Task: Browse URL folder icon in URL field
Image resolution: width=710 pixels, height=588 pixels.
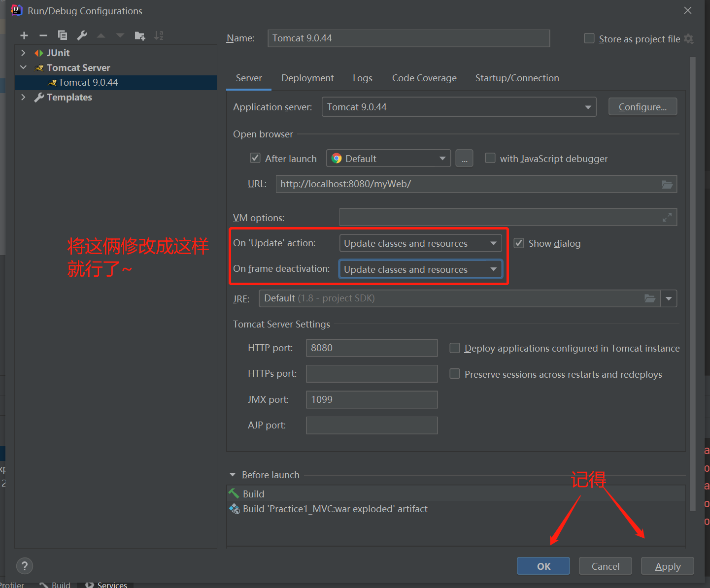Action: pos(667,184)
